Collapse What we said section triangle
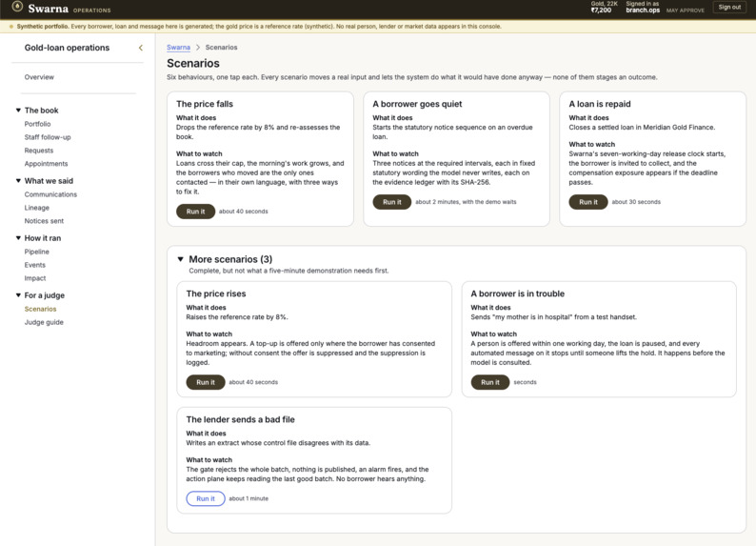756x546 pixels. point(18,181)
